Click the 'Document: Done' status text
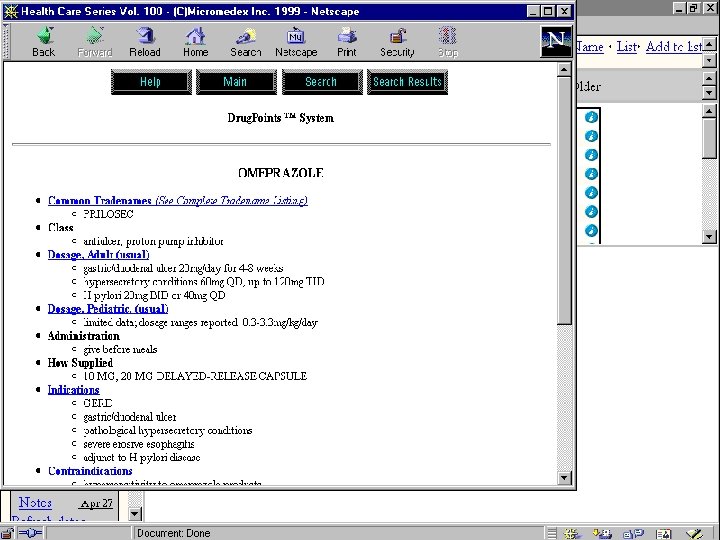The width and height of the screenshot is (720, 540). click(x=174, y=533)
